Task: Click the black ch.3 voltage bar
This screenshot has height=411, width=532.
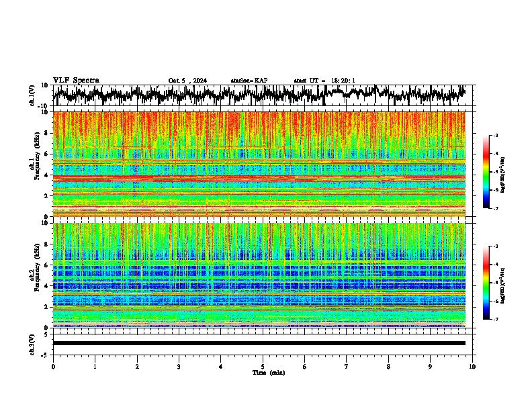Action: tap(259, 343)
